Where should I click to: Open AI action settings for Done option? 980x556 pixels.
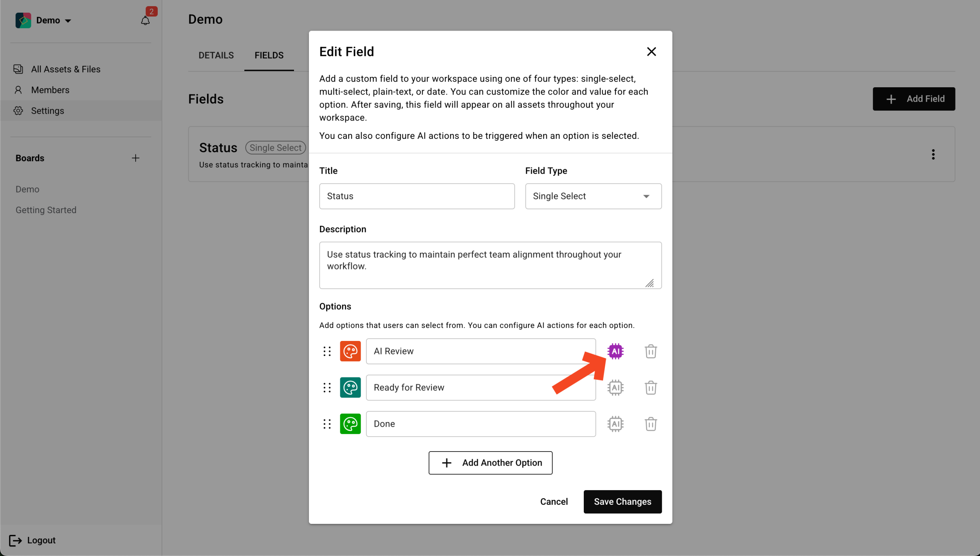pos(615,424)
